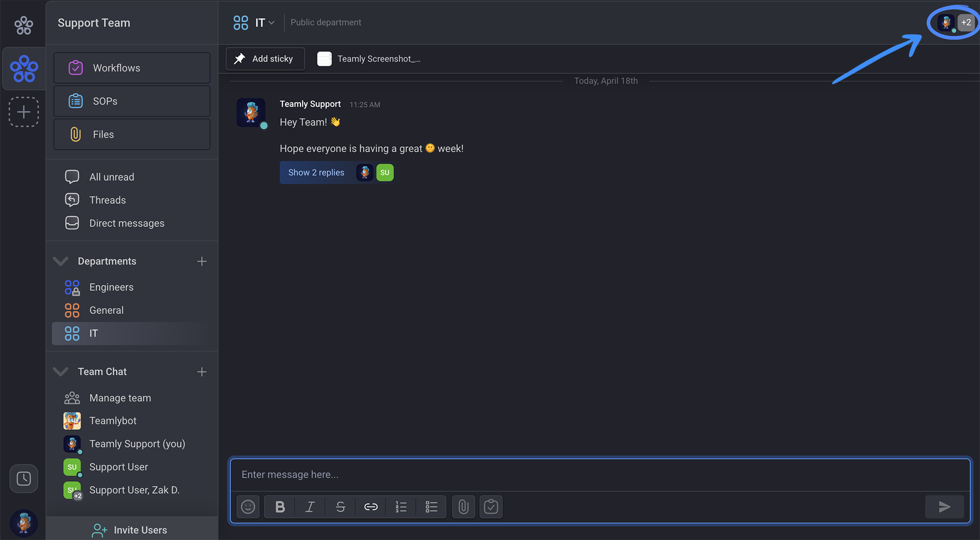The height and width of the screenshot is (540, 980).
Task: Open SOPs
Action: 132,101
